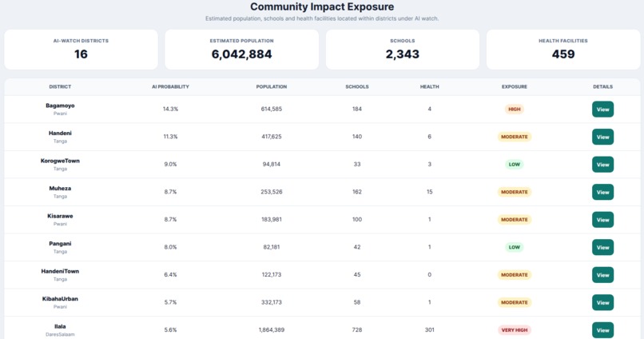Click population value 1,864,389
Image resolution: width=644 pixels, height=339 pixels.
(272, 329)
